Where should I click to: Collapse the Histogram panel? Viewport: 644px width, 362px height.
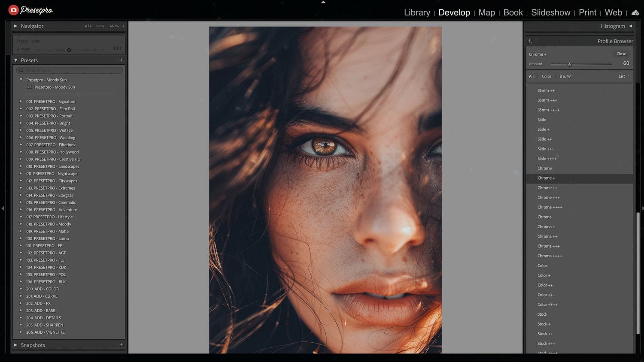[x=630, y=26]
